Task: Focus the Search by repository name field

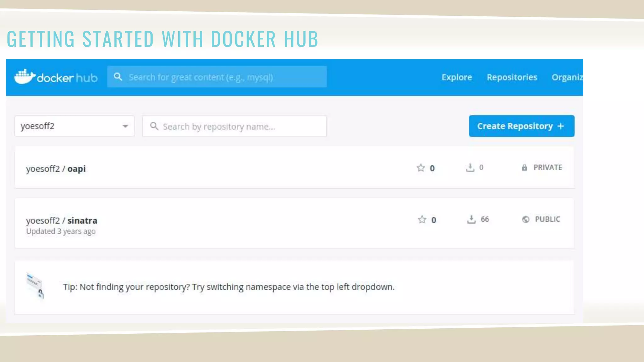Action: click(x=239, y=126)
